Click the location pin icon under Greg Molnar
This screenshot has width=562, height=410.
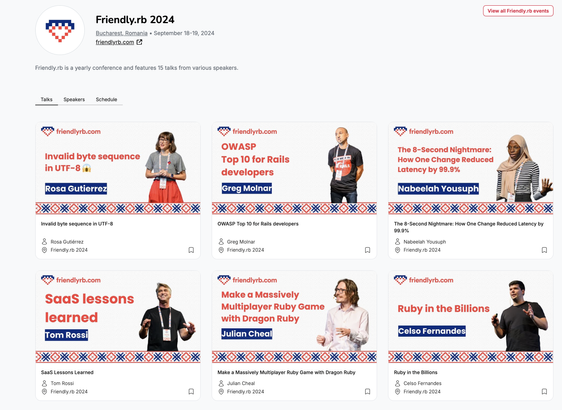pyautogui.click(x=221, y=250)
